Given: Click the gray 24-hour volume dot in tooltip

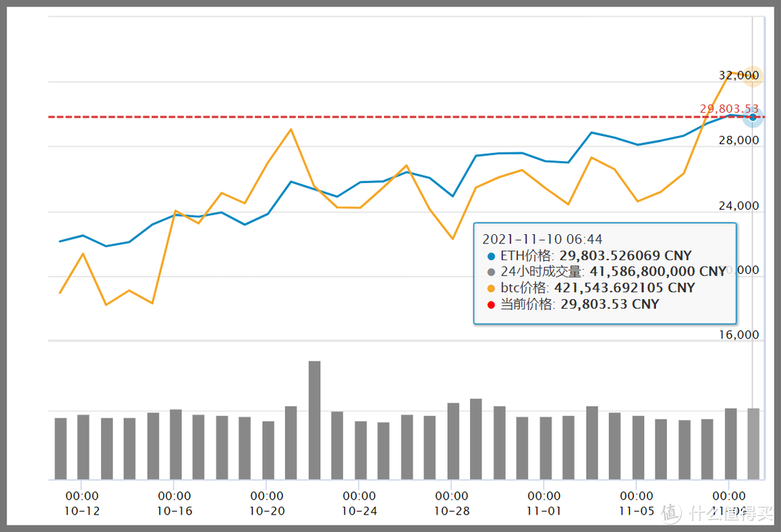Looking at the screenshot, I should (492, 272).
